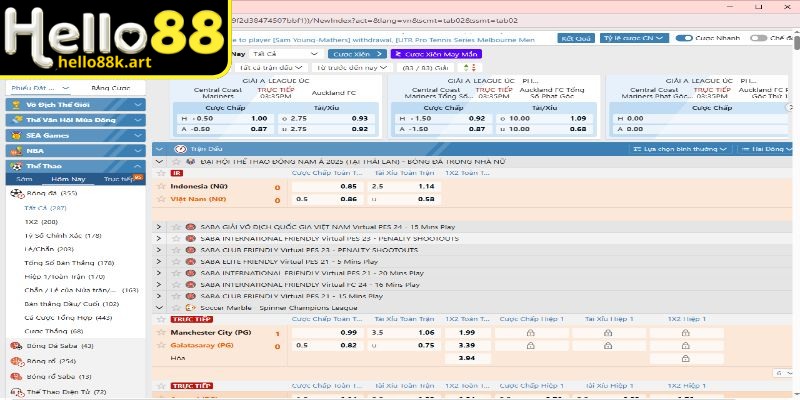This screenshot has height=400, width=800.
Task: Click the Bóng rổ basketball icon
Action: 16,360
